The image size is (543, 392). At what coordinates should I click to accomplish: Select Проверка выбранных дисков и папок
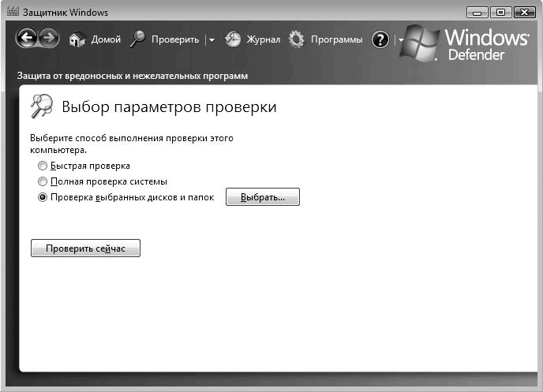click(x=43, y=198)
